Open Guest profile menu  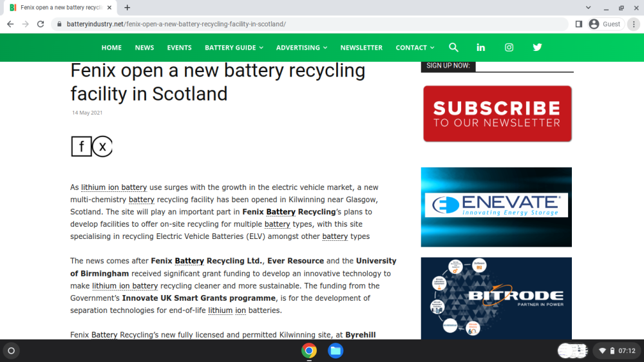point(606,24)
